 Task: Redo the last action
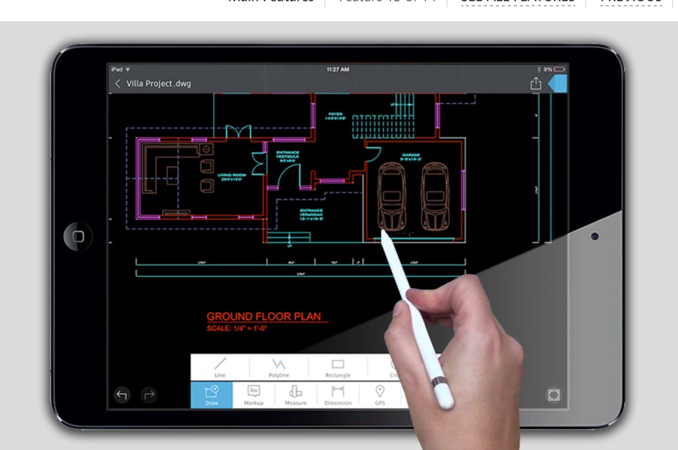click(149, 395)
